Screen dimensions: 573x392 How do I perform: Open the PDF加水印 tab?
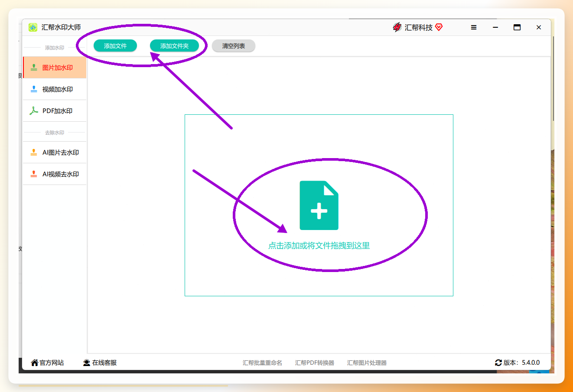tap(55, 111)
